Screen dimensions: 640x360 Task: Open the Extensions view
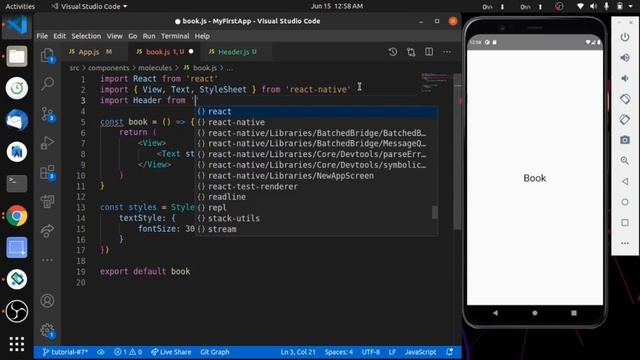pyautogui.click(x=47, y=172)
